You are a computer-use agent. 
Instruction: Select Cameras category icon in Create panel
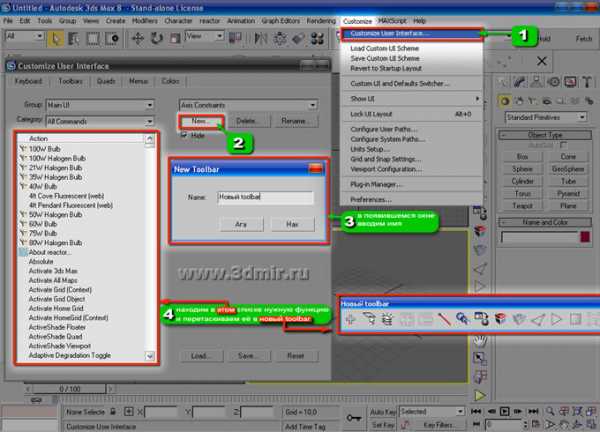click(546, 101)
